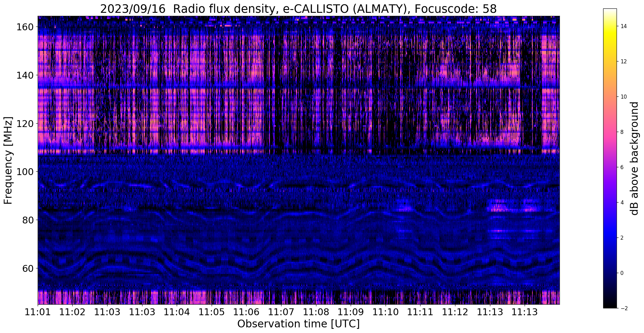Image resolution: width=644 pixels, height=333 pixels.
Task: Click the 11:06 time tick label
Action: 247,312
